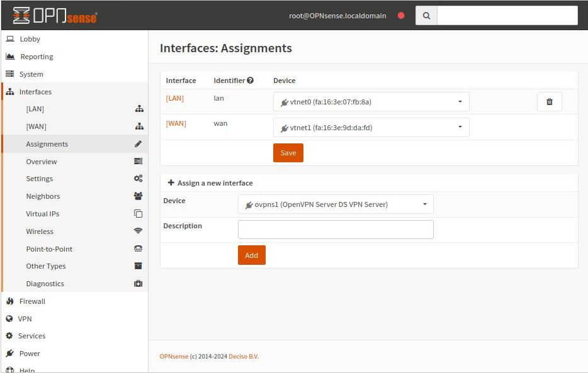
Task: Click the trash icon next to LAN assignment
Action: tap(548, 101)
